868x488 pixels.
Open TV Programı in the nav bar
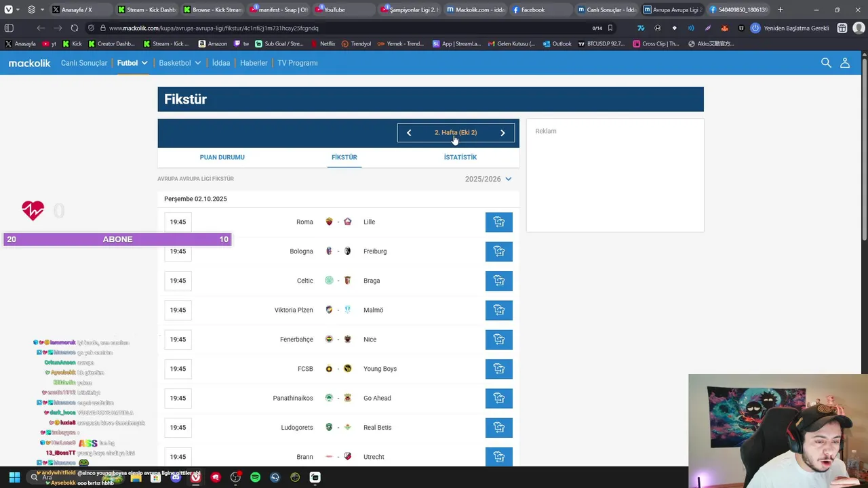(x=297, y=63)
